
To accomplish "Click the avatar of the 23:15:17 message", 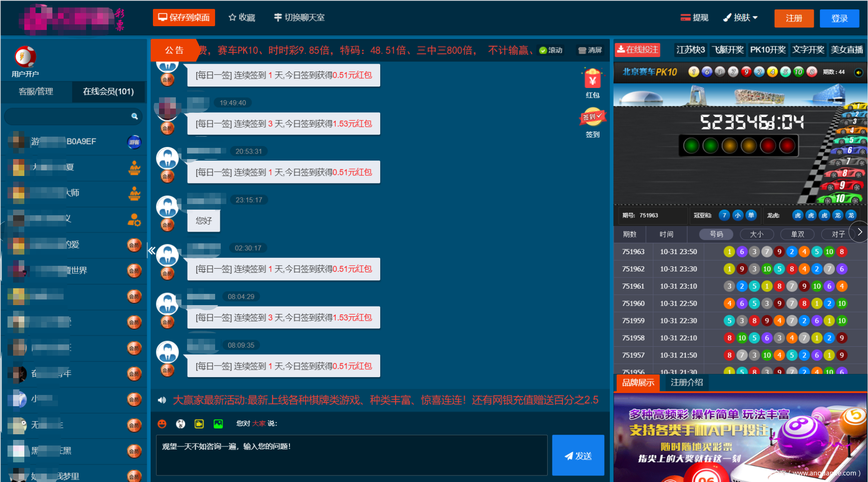I will pyautogui.click(x=167, y=207).
